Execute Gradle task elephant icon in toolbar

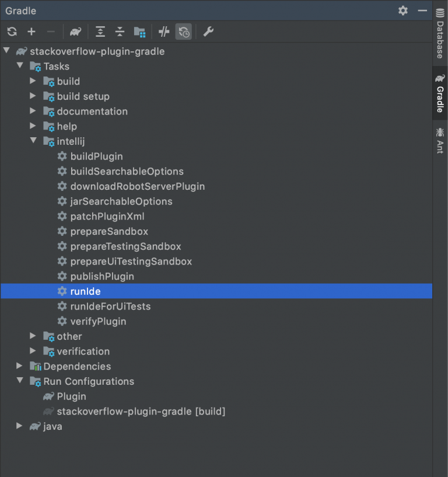75,32
